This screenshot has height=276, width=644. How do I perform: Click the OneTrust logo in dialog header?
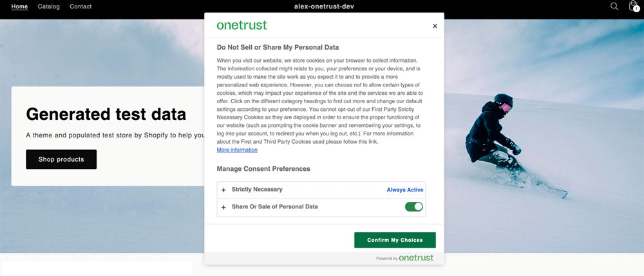(x=241, y=25)
